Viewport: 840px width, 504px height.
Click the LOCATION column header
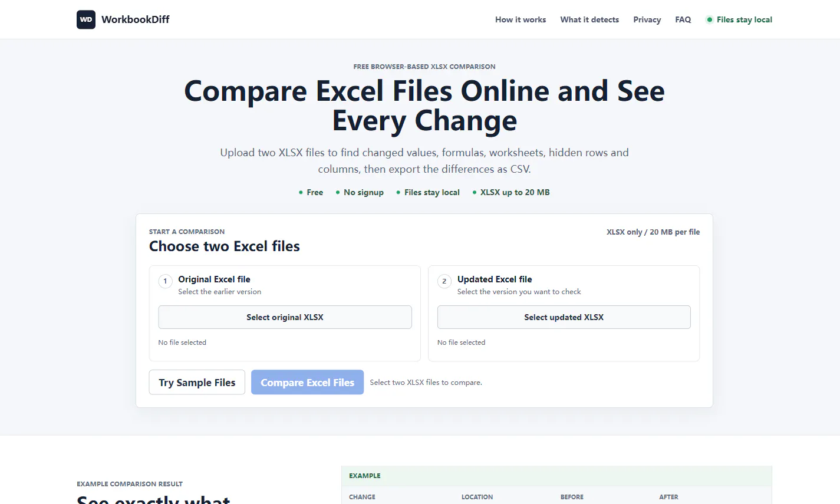pos(477,497)
